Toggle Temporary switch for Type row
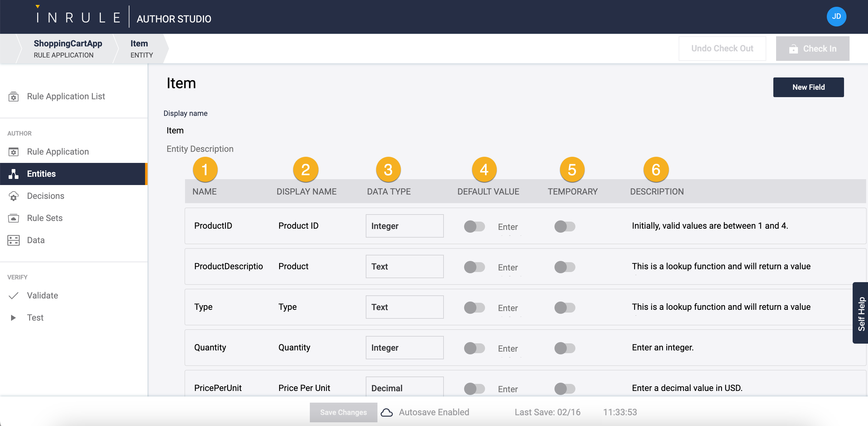This screenshot has width=868, height=426. pyautogui.click(x=564, y=307)
